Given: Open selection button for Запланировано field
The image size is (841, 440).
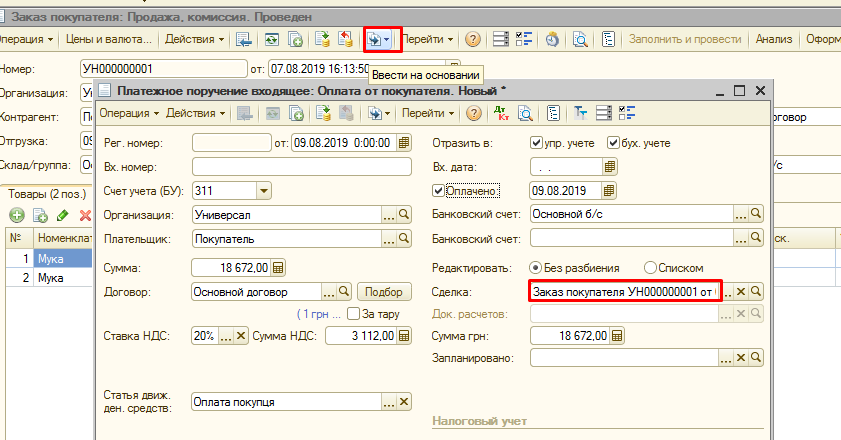Looking at the screenshot, I should 726,357.
